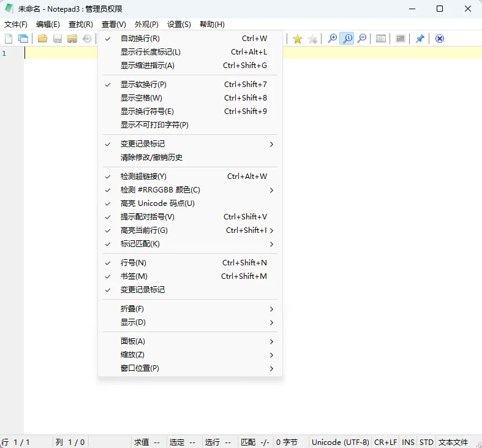
Task: Click STD indicator in status bar
Action: (426, 442)
